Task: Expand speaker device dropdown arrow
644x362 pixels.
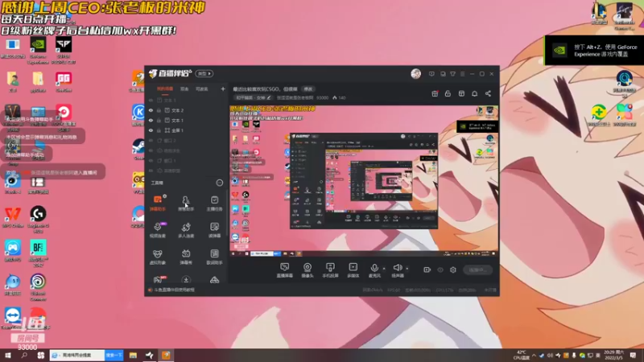Action: point(407,269)
